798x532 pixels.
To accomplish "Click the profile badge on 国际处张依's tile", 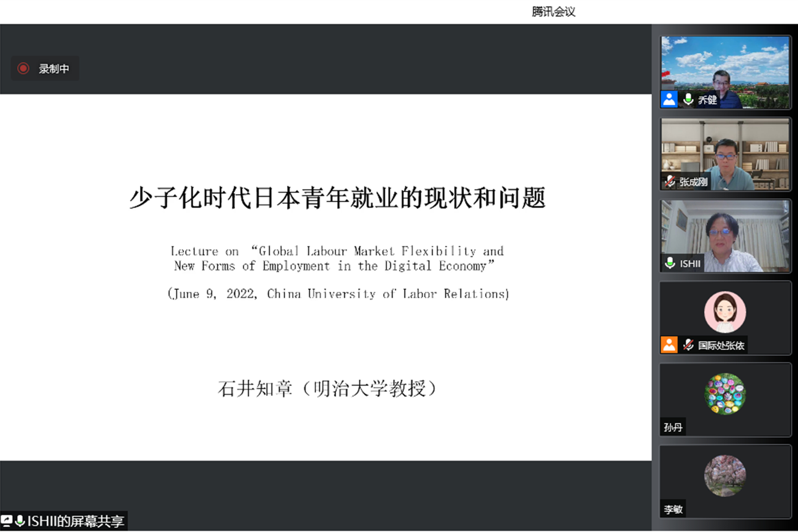I will tap(669, 345).
